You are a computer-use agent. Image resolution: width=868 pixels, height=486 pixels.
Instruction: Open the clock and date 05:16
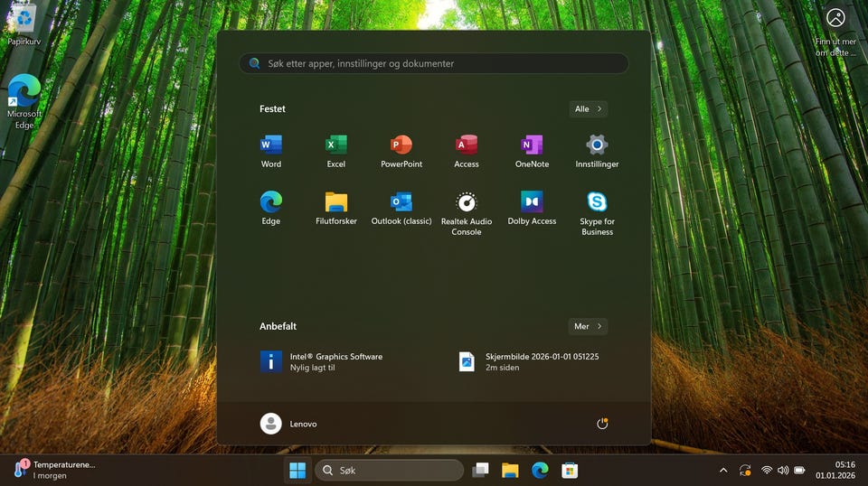tap(835, 470)
